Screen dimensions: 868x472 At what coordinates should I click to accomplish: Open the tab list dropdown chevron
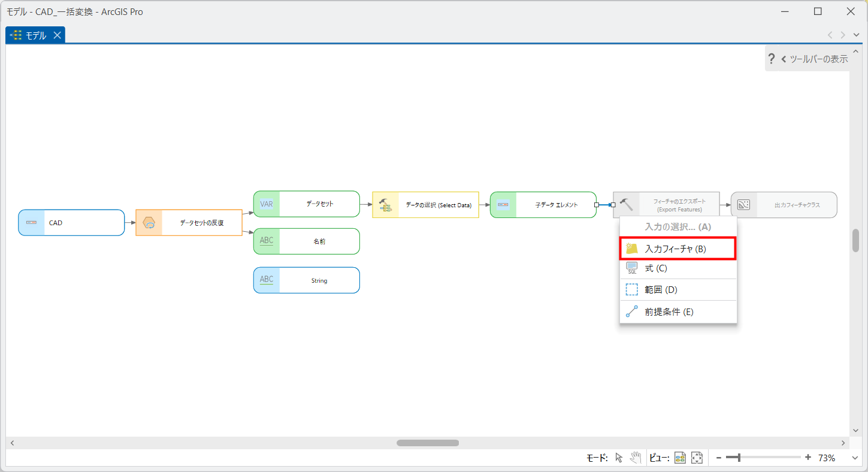pos(856,35)
